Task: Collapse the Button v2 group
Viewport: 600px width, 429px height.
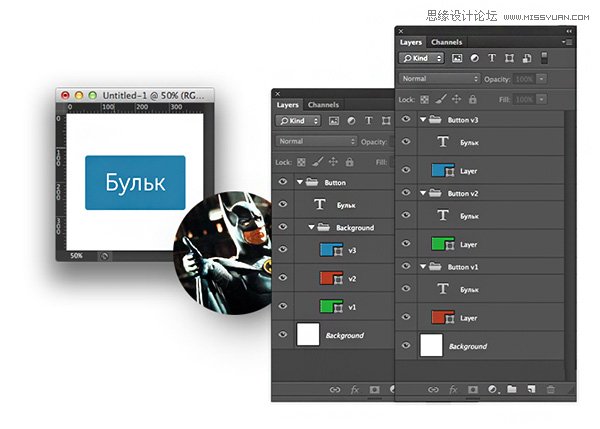Action: [x=424, y=193]
